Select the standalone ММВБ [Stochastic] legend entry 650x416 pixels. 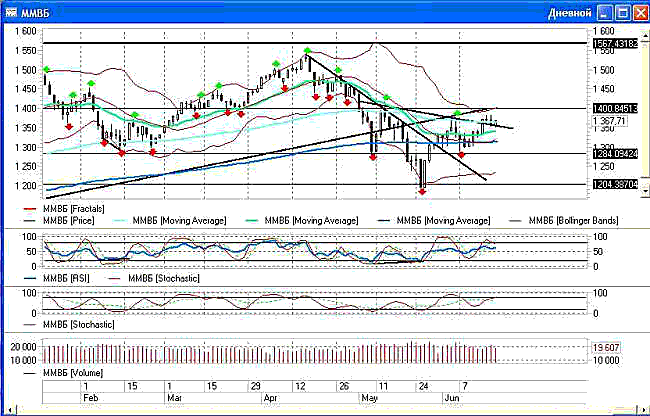pos(69,324)
